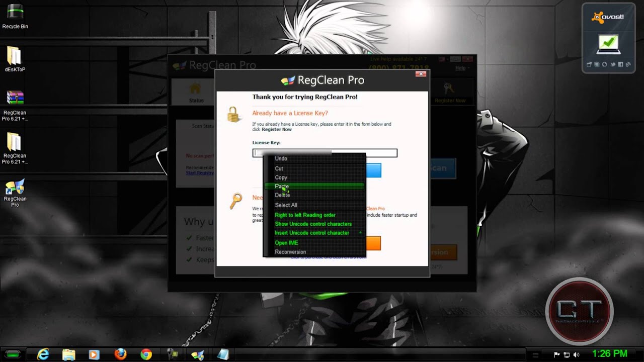Close the RegClean Pro license dialog

pos(421,74)
